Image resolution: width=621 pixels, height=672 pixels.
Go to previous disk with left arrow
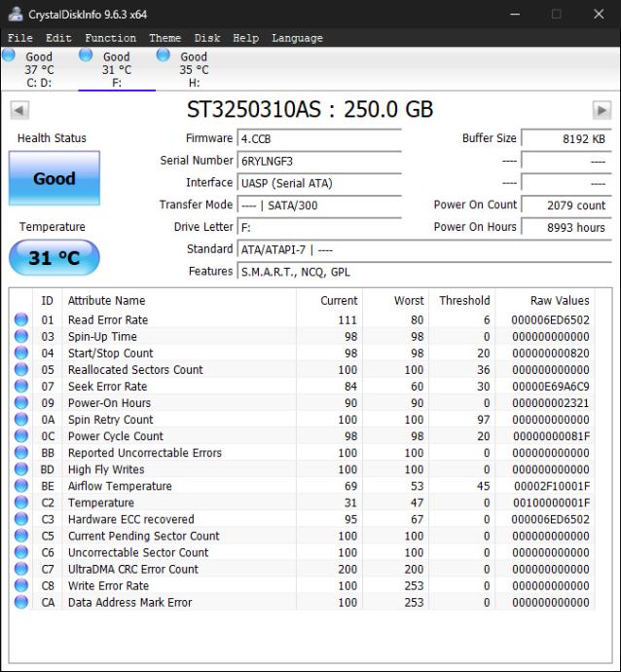tap(19, 111)
